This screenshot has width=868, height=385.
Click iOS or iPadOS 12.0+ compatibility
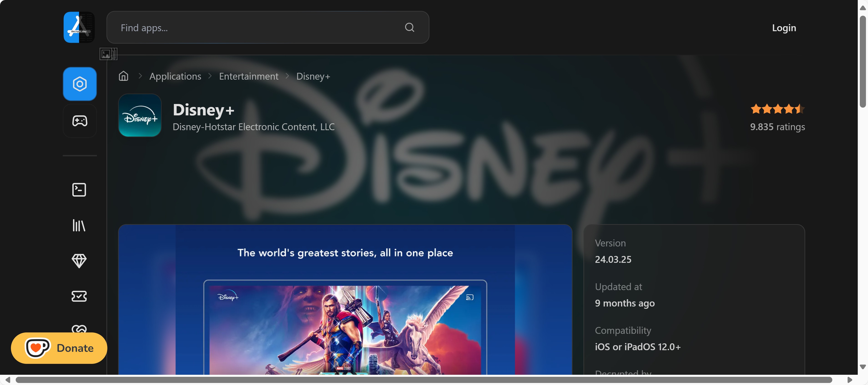coord(638,347)
